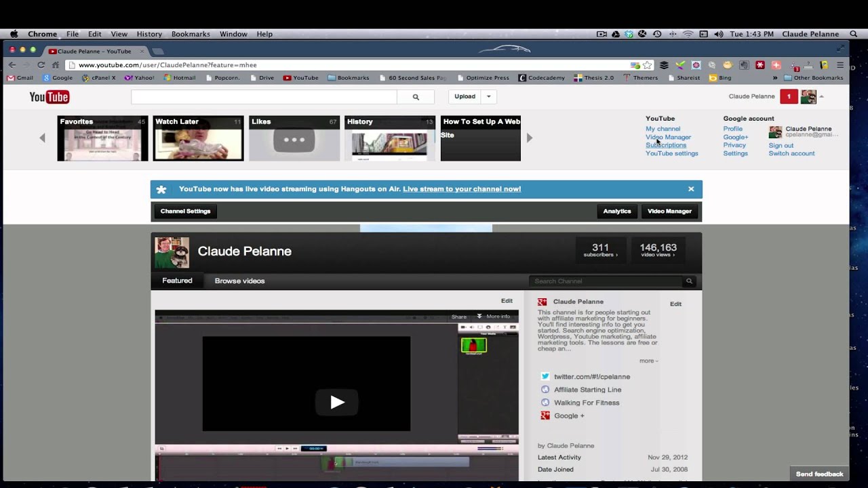Viewport: 868px width, 488px height.
Task: Open the Chrome menu in menu bar
Action: pyautogui.click(x=42, y=34)
